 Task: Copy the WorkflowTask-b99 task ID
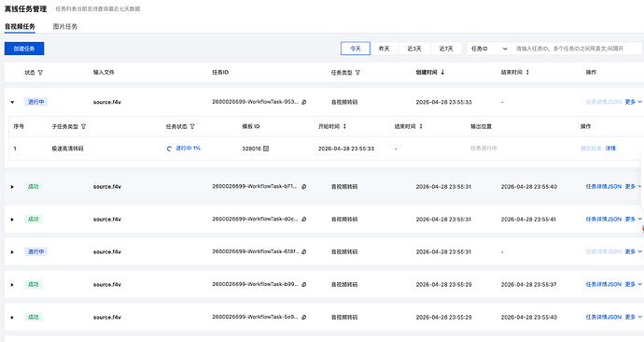(x=304, y=284)
